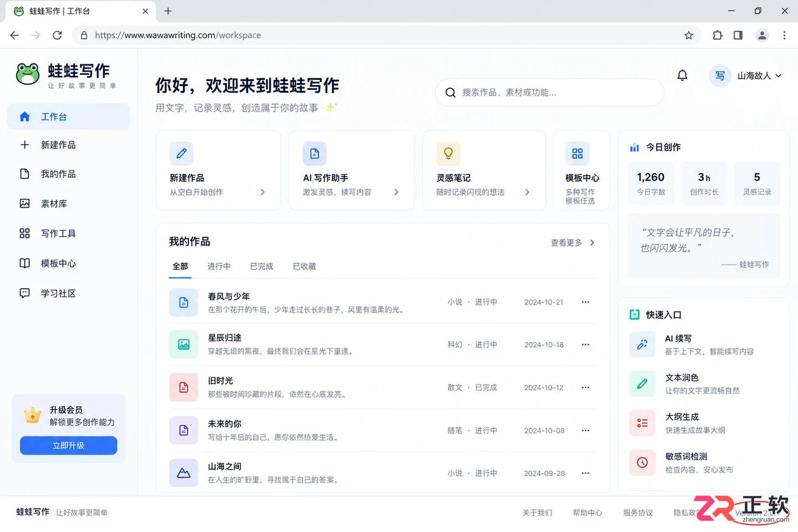Image resolution: width=798 pixels, height=532 pixels.
Task: Click the 搜索作品、素材或功能 search field
Action: pyautogui.click(x=550, y=93)
